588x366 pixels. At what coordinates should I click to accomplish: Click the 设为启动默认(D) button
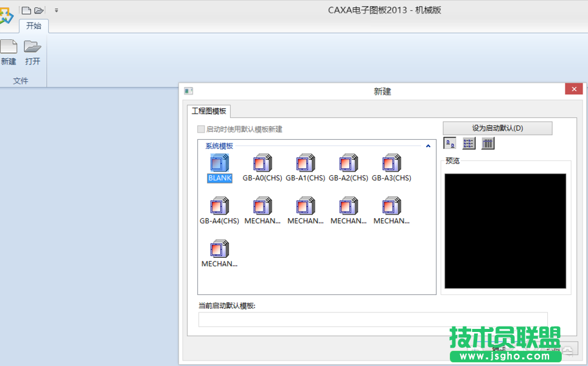[x=497, y=128]
